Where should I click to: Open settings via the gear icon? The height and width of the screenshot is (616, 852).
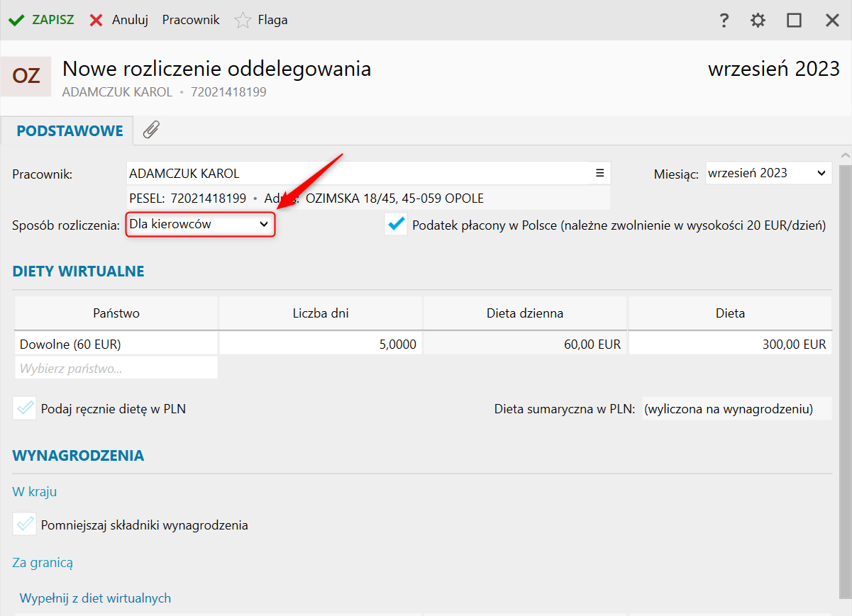(758, 20)
